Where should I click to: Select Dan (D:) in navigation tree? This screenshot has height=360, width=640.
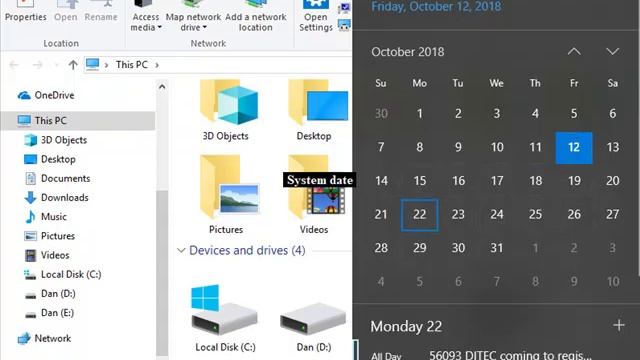click(50, 293)
